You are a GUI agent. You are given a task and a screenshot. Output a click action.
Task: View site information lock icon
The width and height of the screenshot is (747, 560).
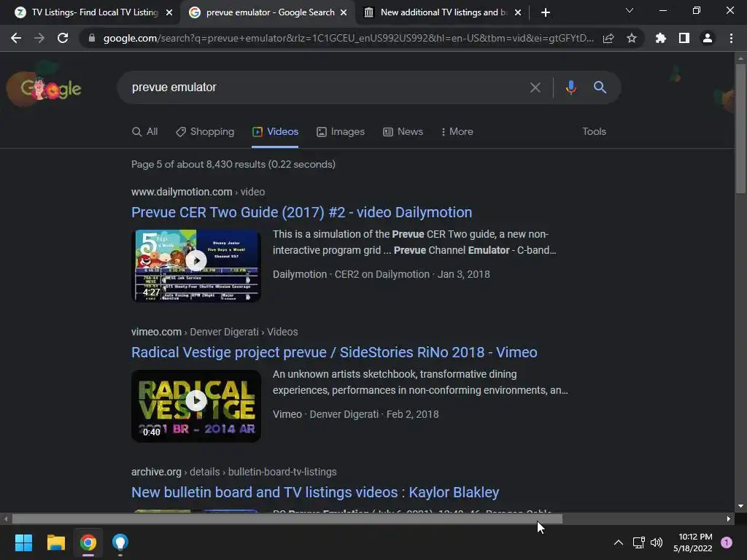tap(92, 38)
